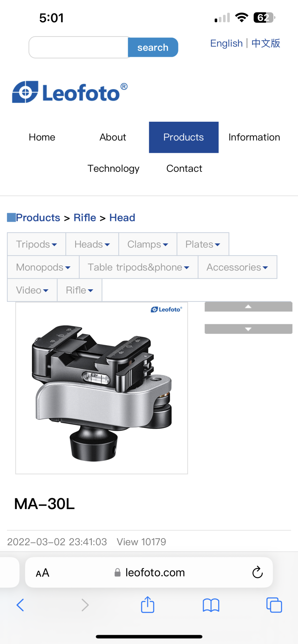298x644 pixels.
Task: Go to the Technology menu item
Action: (114, 169)
